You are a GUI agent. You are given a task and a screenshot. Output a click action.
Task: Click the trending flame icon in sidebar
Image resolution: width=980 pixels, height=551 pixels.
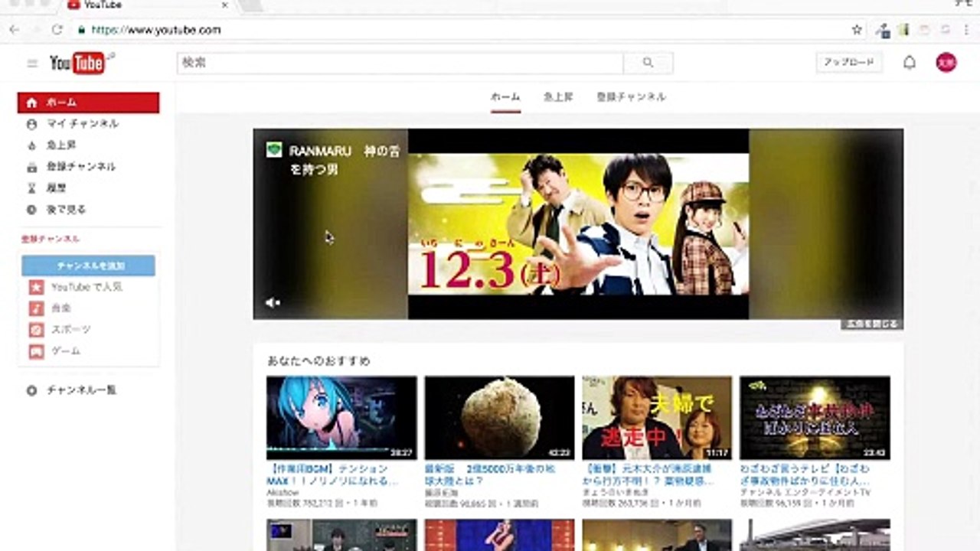point(31,145)
